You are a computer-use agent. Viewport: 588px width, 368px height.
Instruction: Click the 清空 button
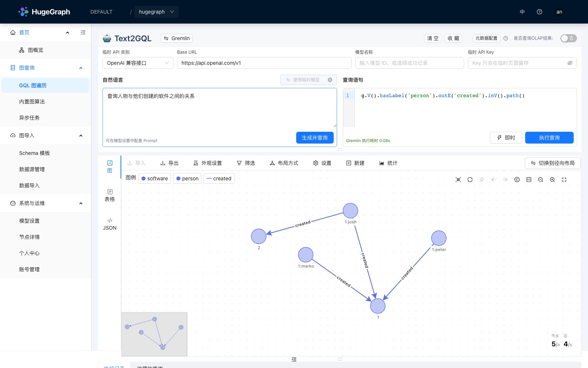pos(433,38)
